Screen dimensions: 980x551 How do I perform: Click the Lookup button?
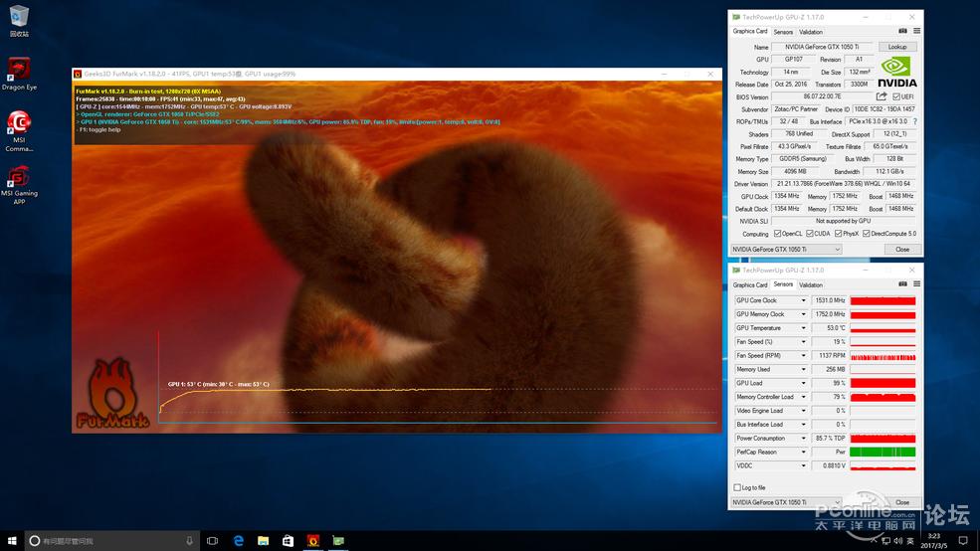click(897, 47)
